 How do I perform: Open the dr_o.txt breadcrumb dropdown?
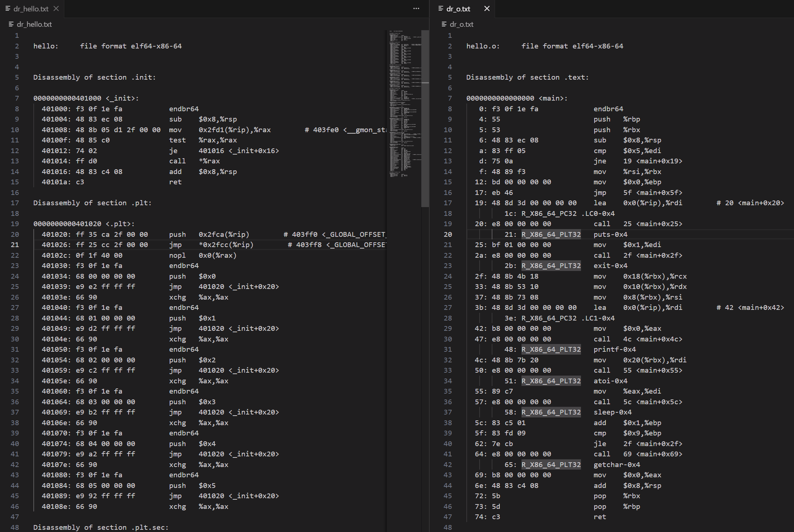click(462, 24)
